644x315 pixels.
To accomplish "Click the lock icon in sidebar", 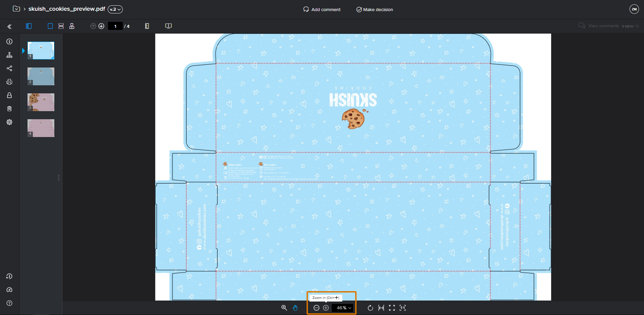I will tap(9, 95).
